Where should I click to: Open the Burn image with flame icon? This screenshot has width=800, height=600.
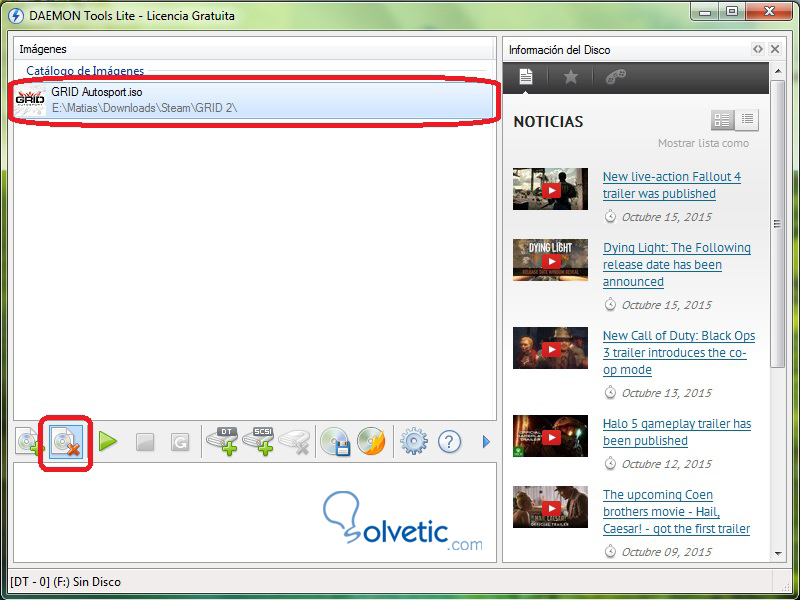[371, 441]
